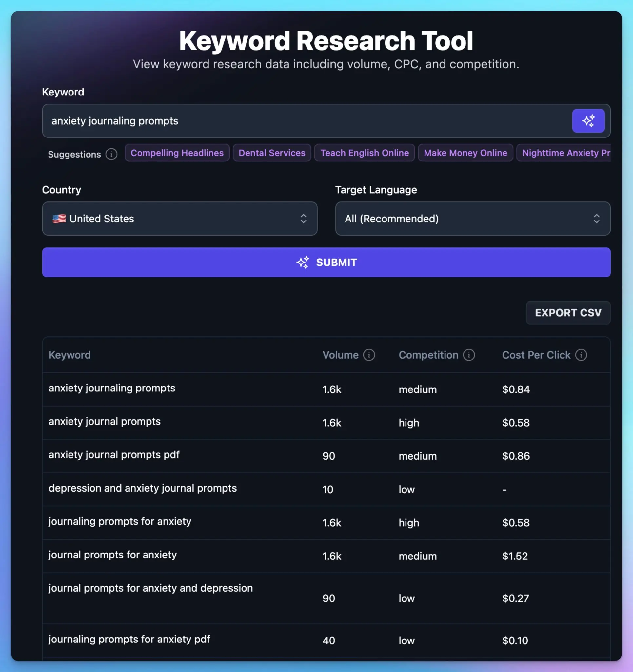633x672 pixels.
Task: Click the info icon beside the Volume column
Action: [x=369, y=355]
